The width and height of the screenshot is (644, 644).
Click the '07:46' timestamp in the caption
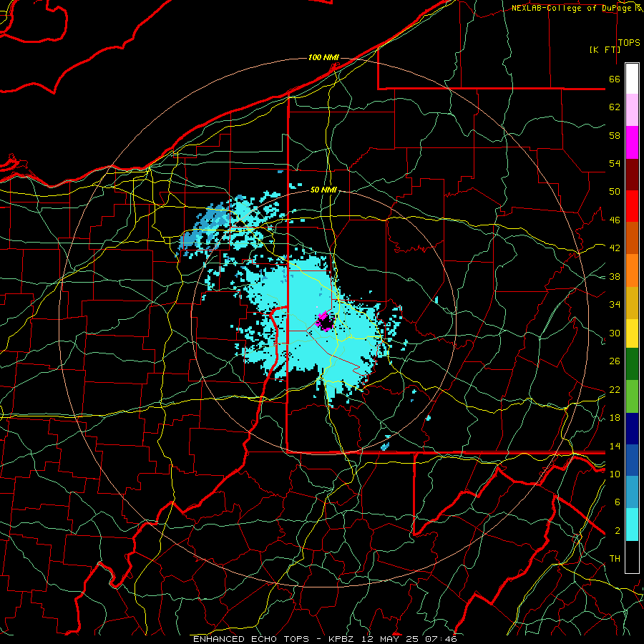click(x=441, y=639)
